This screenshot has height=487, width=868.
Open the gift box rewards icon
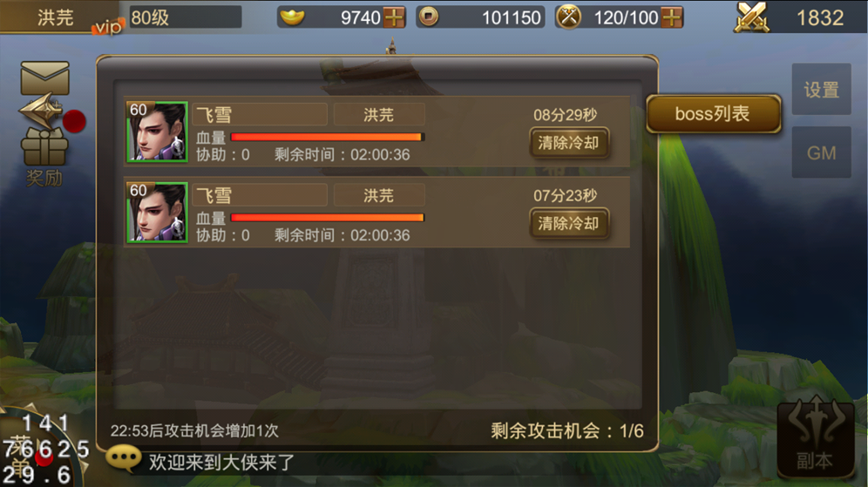click(x=44, y=147)
